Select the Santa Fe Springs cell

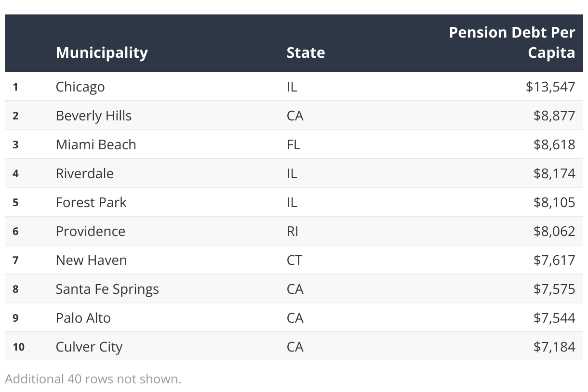coord(107,289)
